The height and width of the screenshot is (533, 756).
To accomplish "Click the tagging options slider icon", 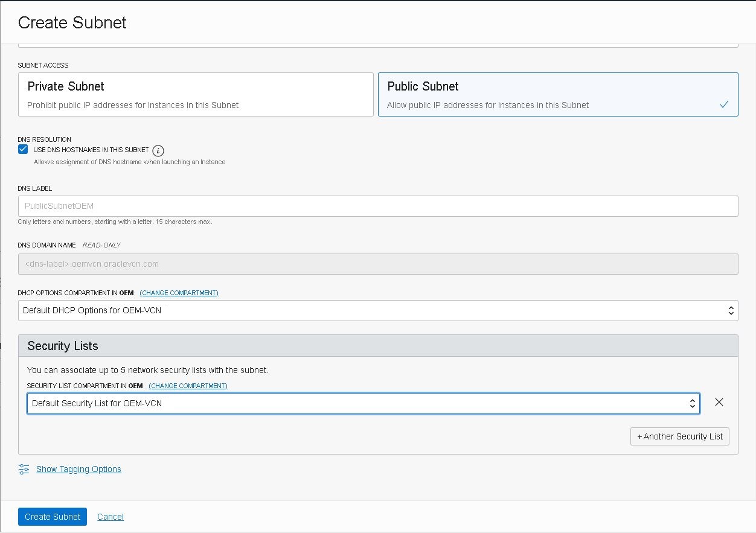I will [24, 469].
